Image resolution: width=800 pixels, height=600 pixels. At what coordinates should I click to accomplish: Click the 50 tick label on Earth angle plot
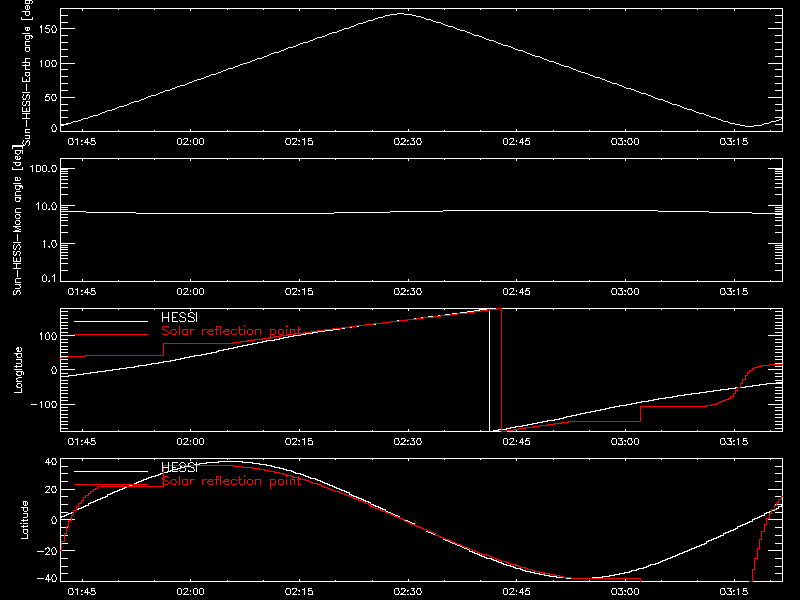pyautogui.click(x=51, y=97)
